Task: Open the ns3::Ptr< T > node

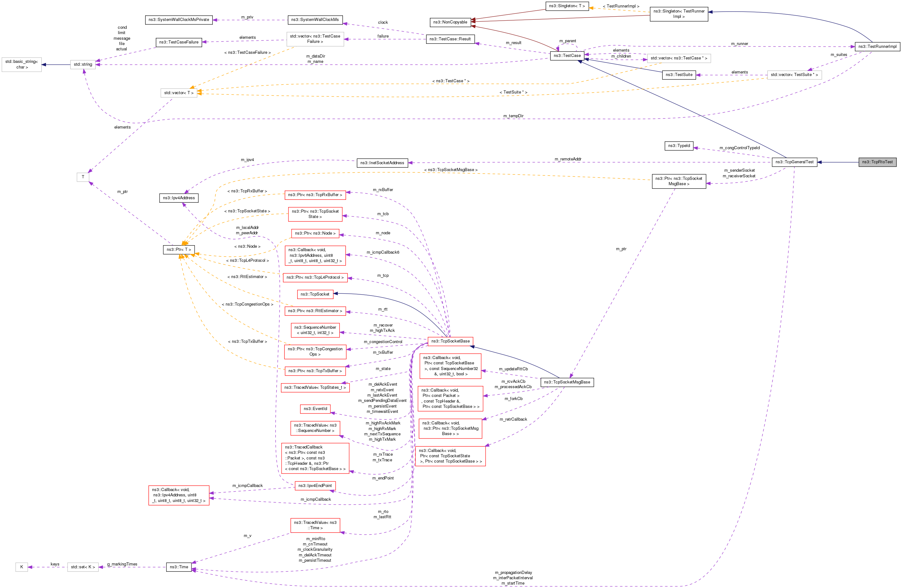Action: click(179, 250)
